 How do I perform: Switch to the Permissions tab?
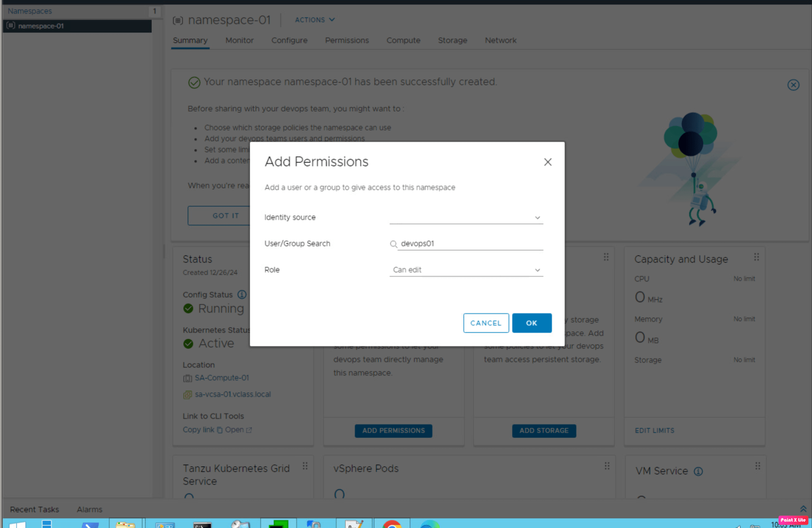(x=347, y=40)
